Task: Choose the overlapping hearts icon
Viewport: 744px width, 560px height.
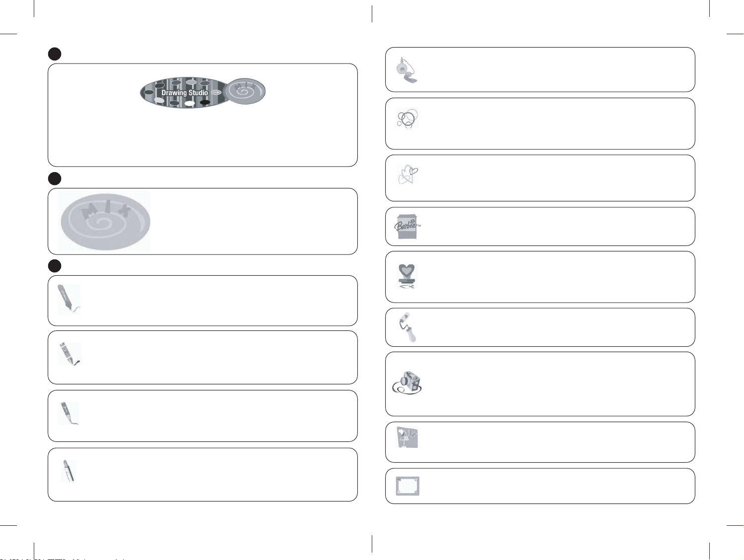Action: click(408, 175)
